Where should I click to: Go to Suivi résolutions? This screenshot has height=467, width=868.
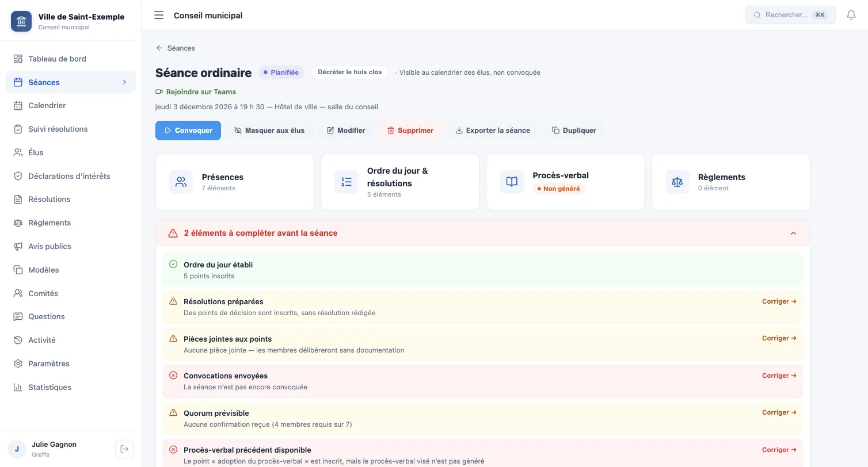71,129
